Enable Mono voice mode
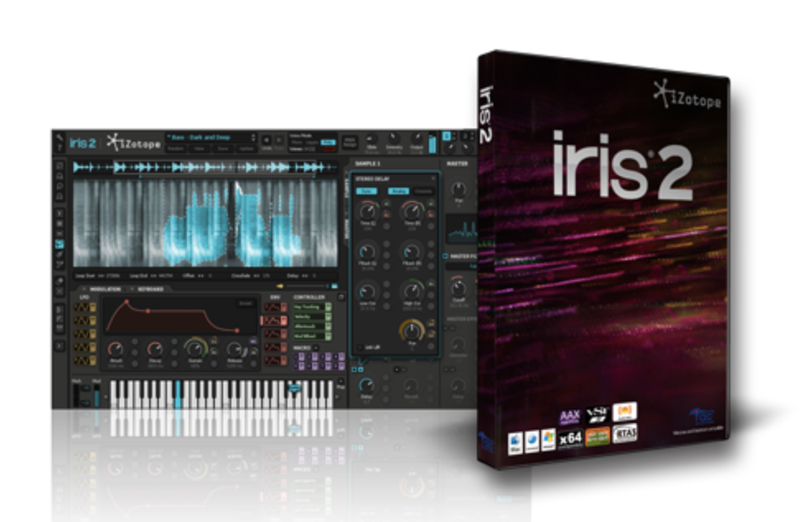 pos(296,142)
